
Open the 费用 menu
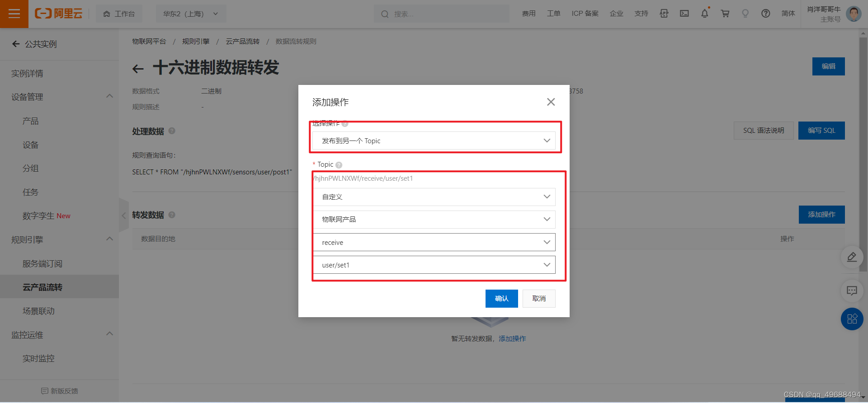[528, 14]
